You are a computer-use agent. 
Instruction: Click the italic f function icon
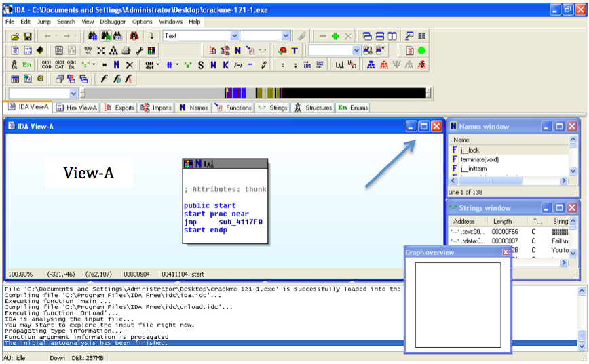pos(104,79)
